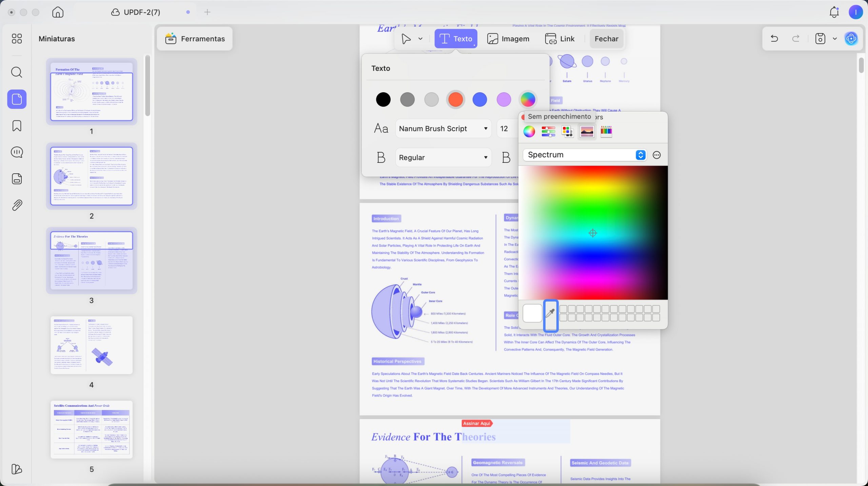Open page 4 thumbnail
868x486 pixels.
coord(92,345)
